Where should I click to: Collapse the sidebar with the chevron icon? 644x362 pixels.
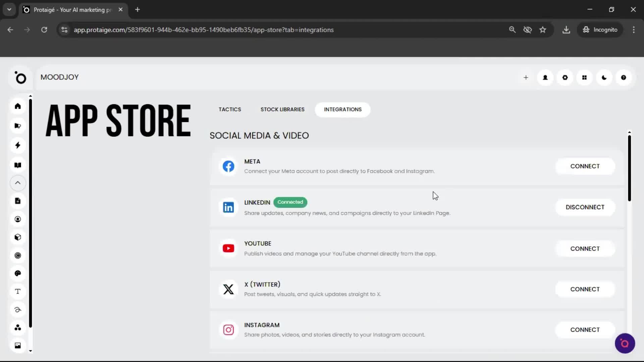pyautogui.click(x=18, y=183)
